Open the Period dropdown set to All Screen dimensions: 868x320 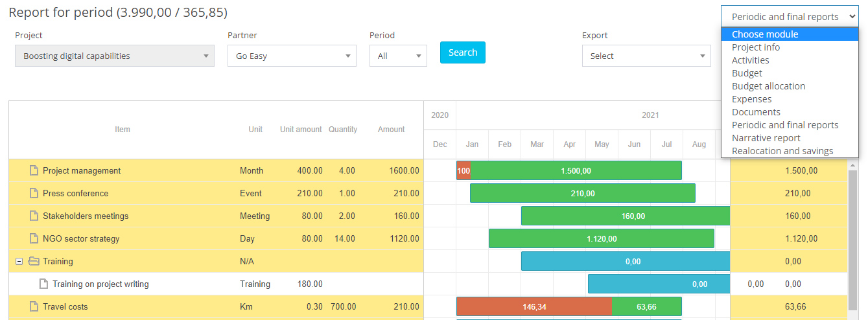click(398, 56)
